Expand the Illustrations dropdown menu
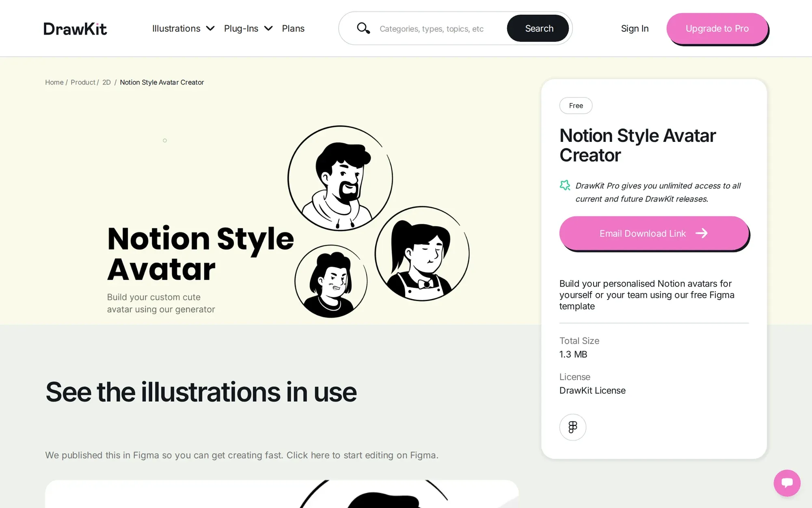The image size is (812, 508). (x=183, y=28)
